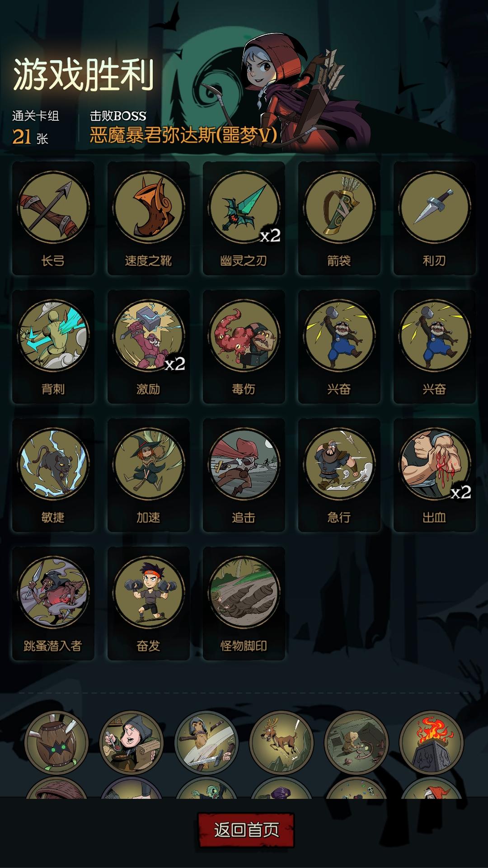The height and width of the screenshot is (868, 488).
Task: Click the 返回首页 button
Action: click(246, 830)
